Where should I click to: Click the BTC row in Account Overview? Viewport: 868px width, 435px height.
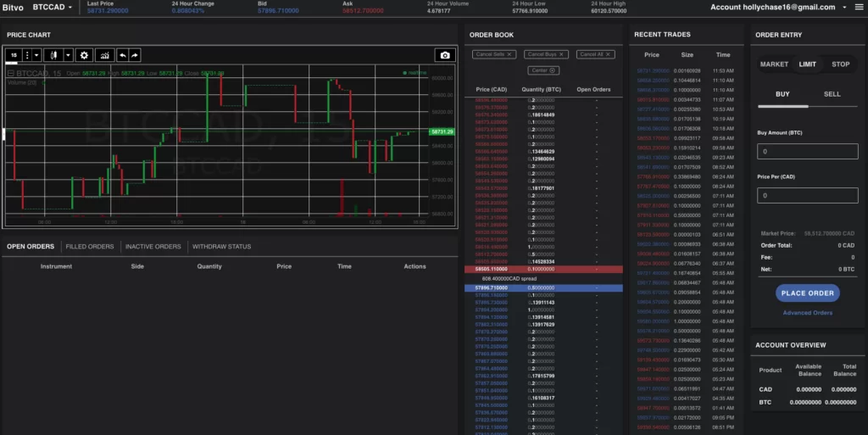[807, 402]
